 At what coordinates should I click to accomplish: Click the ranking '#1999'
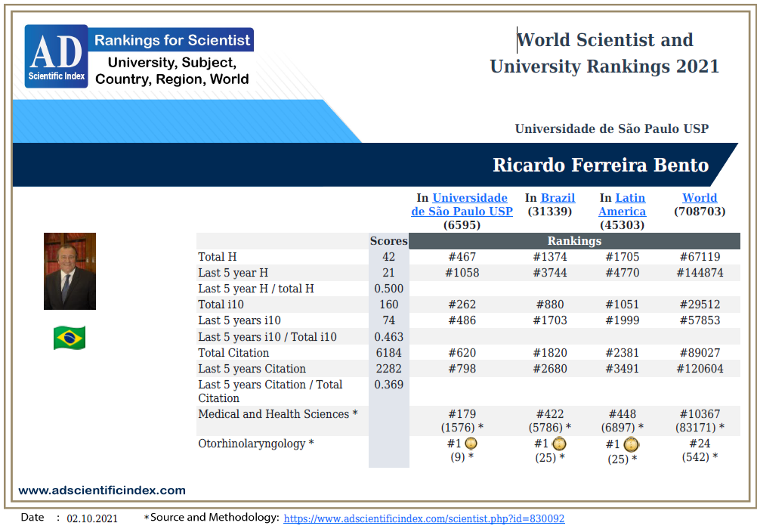click(x=623, y=320)
